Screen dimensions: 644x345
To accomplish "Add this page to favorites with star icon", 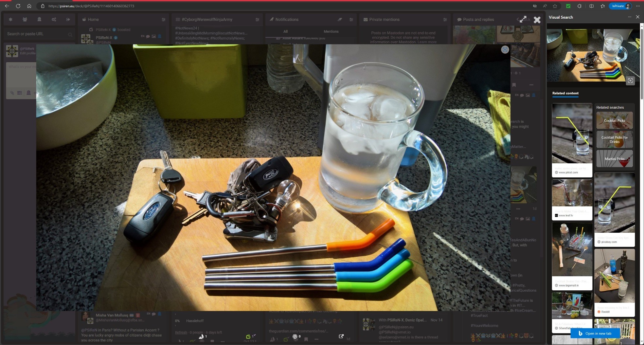I will [x=555, y=6].
